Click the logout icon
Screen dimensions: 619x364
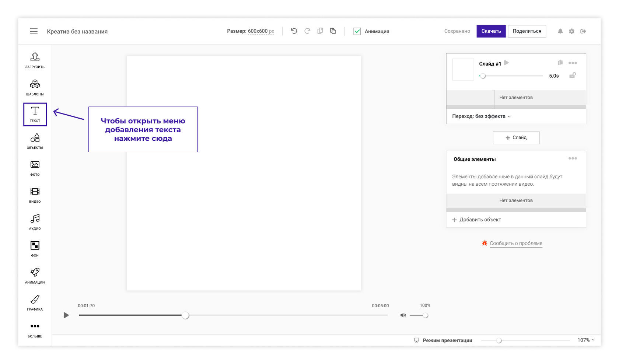coord(583,31)
